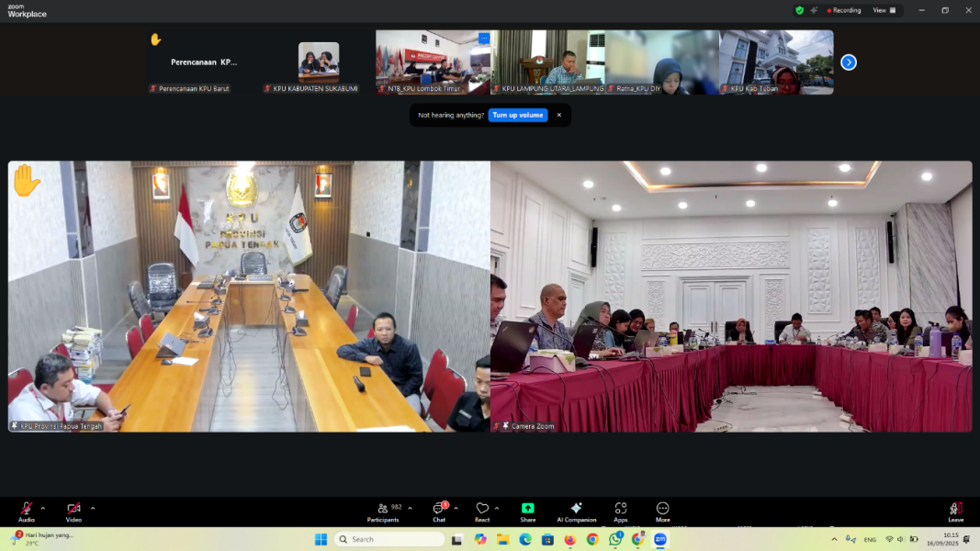
Task: Open AI Companion
Action: tap(576, 510)
